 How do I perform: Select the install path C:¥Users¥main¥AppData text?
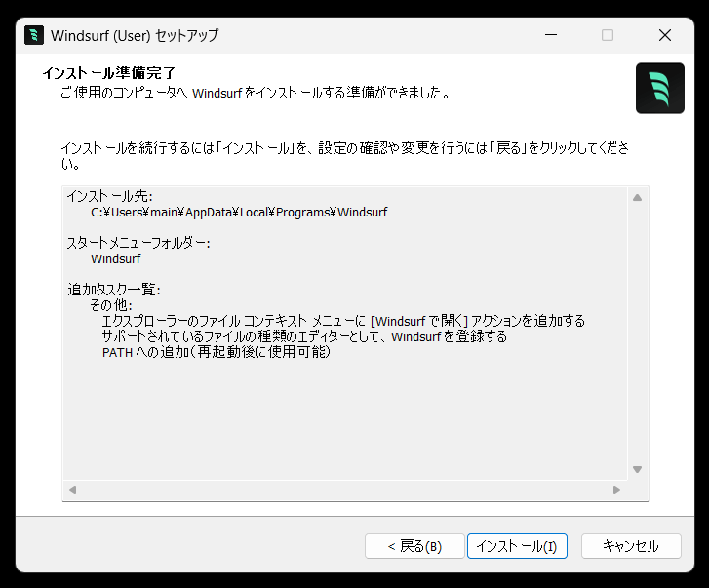(239, 212)
